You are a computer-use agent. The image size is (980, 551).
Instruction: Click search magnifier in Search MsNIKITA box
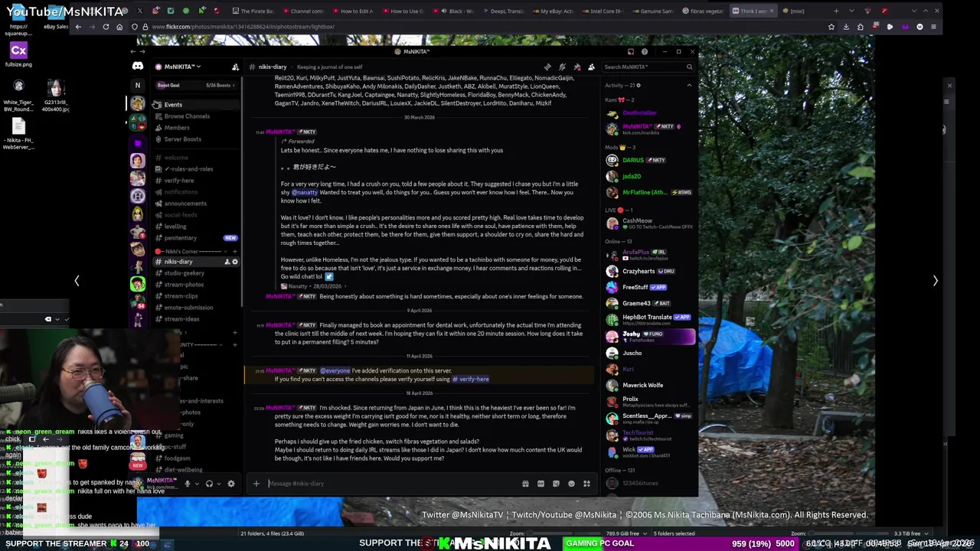tap(689, 67)
